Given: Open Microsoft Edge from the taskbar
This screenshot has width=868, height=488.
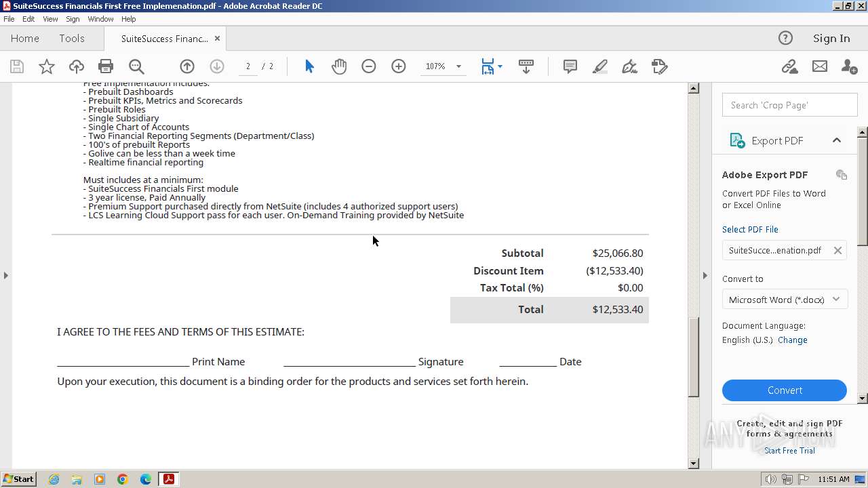Looking at the screenshot, I should click(146, 479).
